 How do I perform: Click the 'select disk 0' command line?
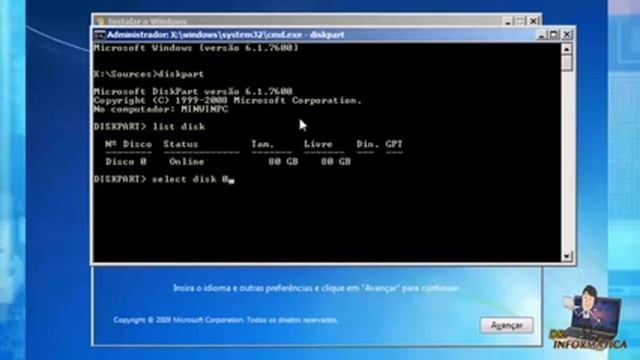click(x=164, y=179)
